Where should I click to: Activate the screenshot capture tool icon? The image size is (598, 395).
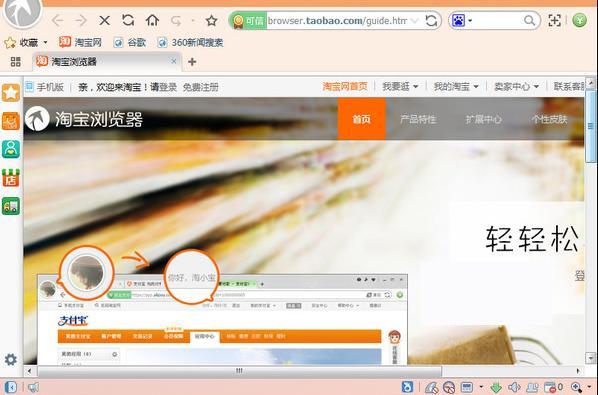click(554, 21)
